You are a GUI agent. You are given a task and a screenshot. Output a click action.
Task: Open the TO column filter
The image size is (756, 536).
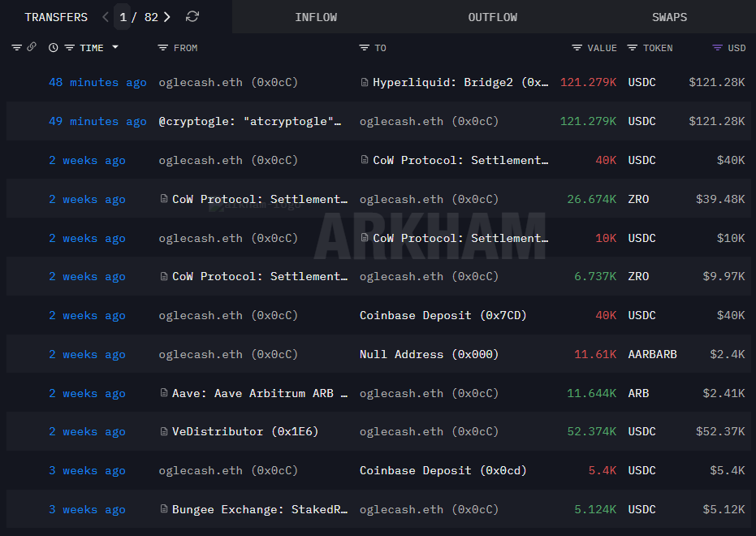364,48
